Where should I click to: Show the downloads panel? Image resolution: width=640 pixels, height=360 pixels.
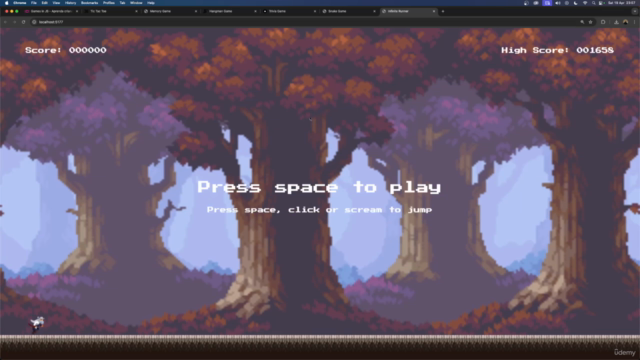(616, 22)
